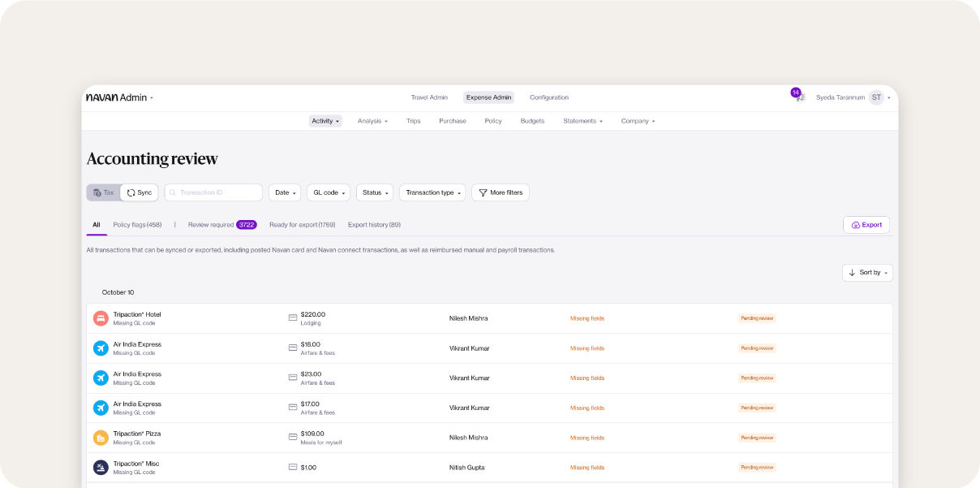Click the hotel icon for Tripaction* Hotel
980x488 pixels.
tap(101, 318)
